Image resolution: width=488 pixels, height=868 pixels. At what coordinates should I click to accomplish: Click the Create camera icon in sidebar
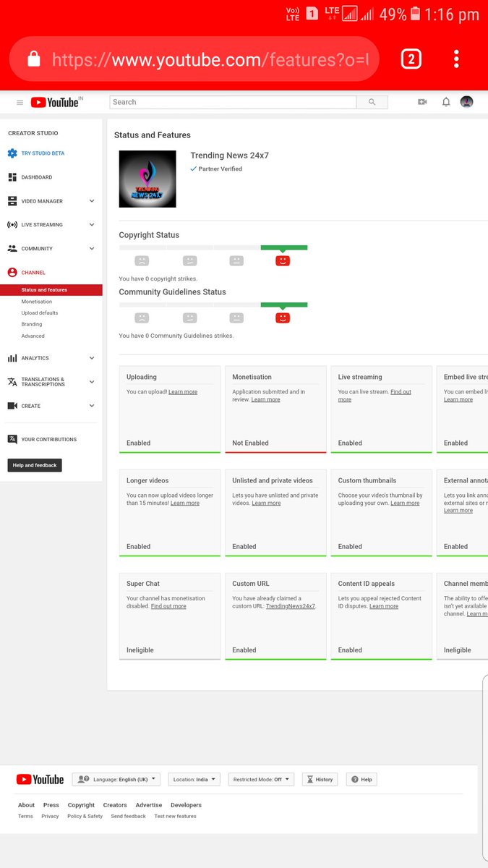[12, 406]
